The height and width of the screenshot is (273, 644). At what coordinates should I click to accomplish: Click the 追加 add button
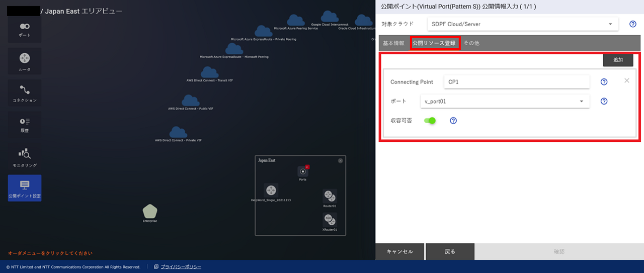618,60
